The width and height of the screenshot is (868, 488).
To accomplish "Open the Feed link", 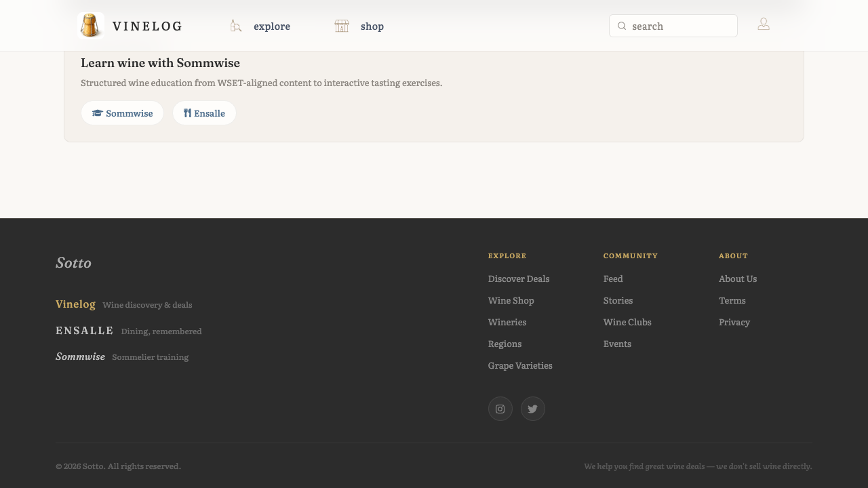I will pyautogui.click(x=613, y=279).
